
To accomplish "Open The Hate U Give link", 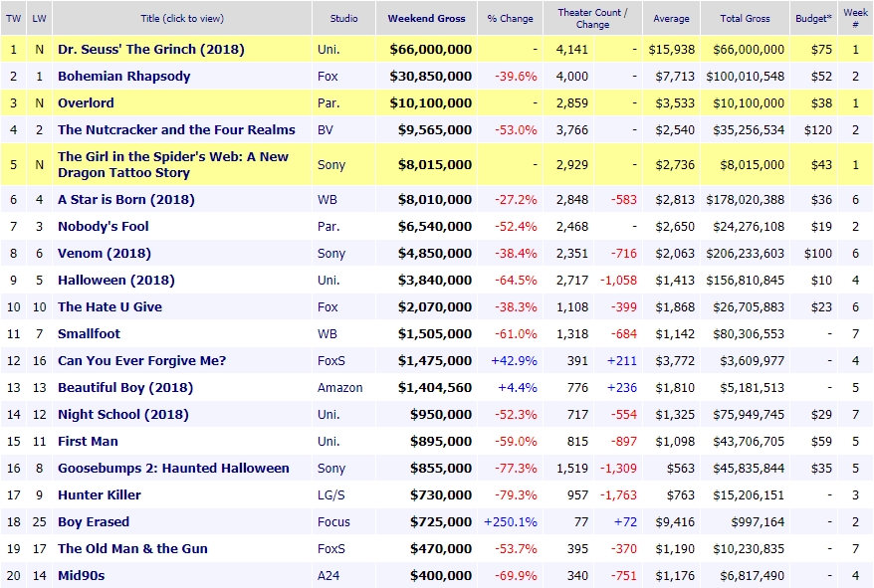I will pyautogui.click(x=109, y=306).
